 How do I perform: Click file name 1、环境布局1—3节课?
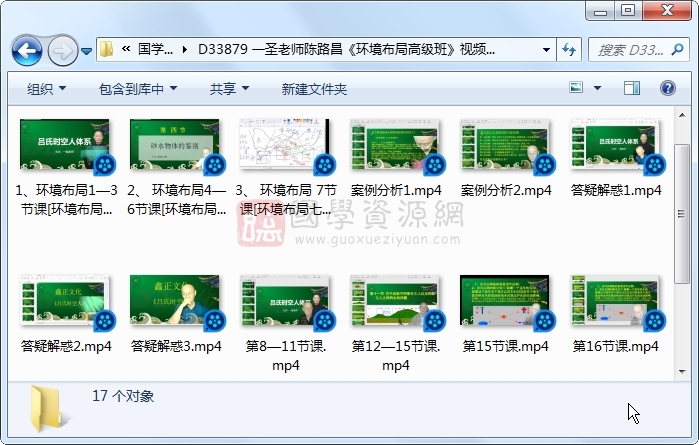pos(66,199)
